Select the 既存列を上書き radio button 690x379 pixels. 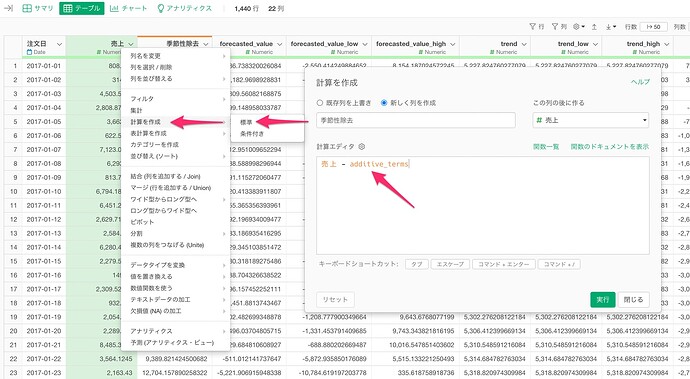point(320,103)
